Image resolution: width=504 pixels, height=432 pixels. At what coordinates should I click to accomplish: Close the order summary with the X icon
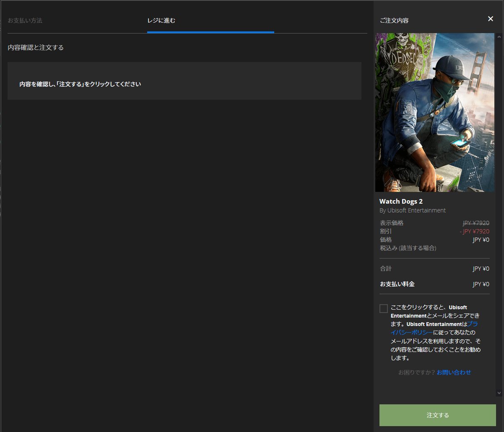[491, 19]
